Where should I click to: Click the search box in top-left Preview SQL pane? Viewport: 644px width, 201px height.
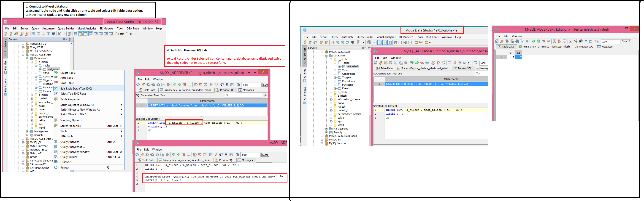(243, 95)
